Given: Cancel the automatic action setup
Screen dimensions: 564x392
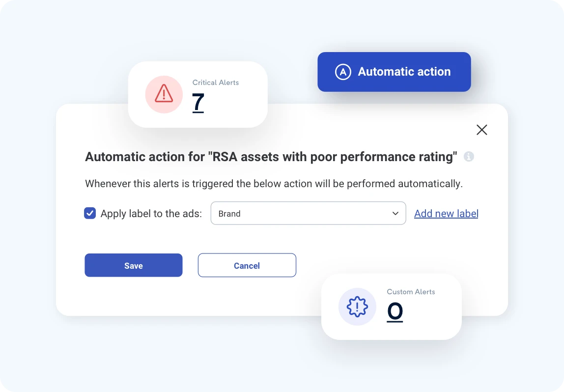Looking at the screenshot, I should tap(247, 265).
